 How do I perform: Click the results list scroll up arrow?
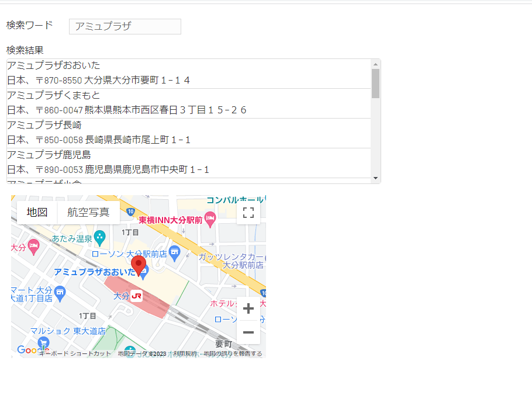(375, 64)
